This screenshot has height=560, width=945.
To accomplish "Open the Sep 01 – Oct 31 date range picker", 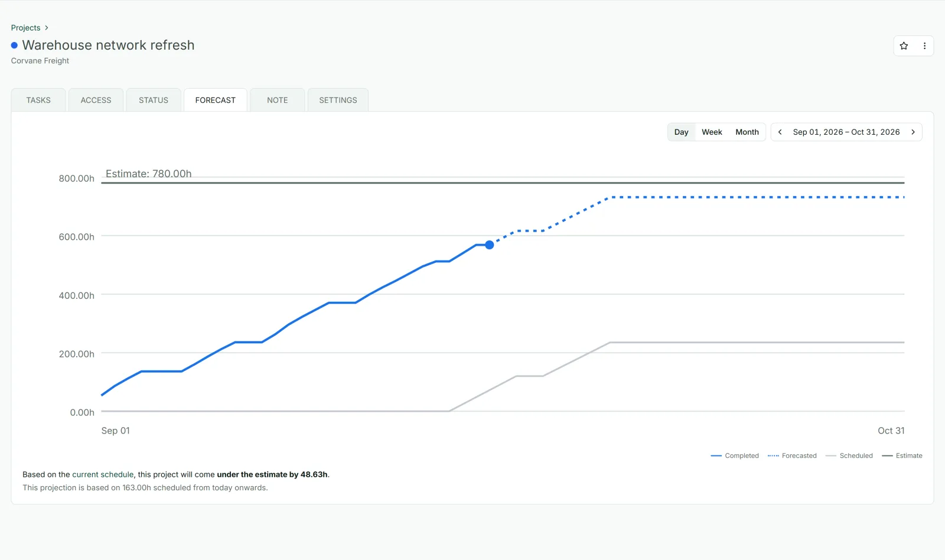I will click(846, 132).
